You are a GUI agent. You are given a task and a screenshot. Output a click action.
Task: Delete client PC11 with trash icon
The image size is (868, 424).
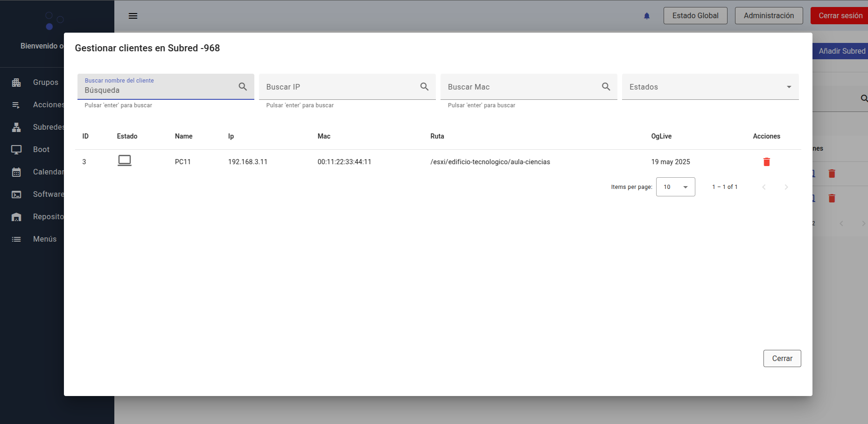pos(766,162)
